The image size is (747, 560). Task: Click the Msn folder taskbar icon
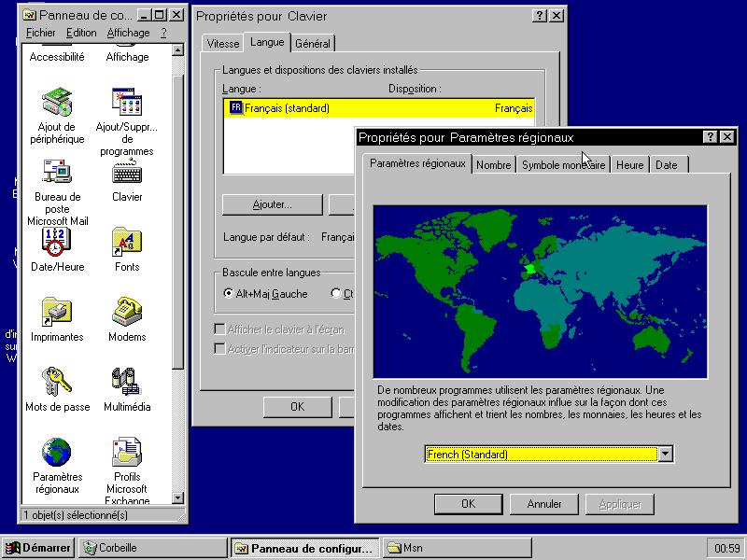click(394, 548)
